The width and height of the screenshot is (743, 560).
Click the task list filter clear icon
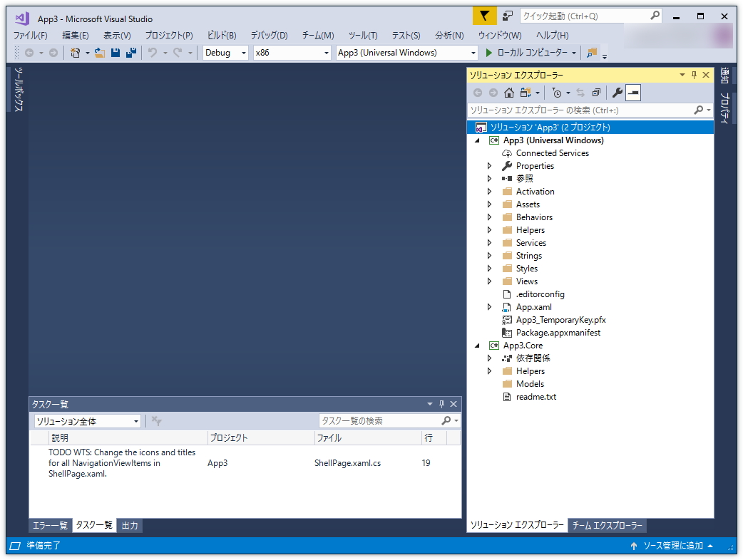pos(156,421)
